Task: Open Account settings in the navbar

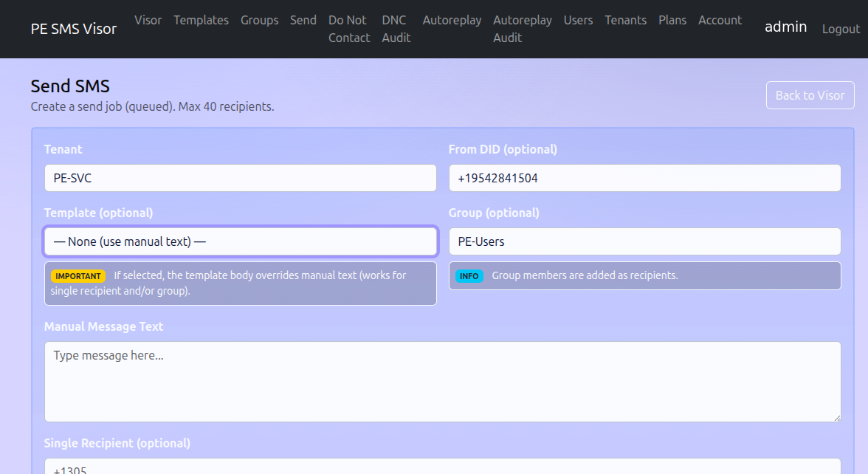Action: coord(720,20)
